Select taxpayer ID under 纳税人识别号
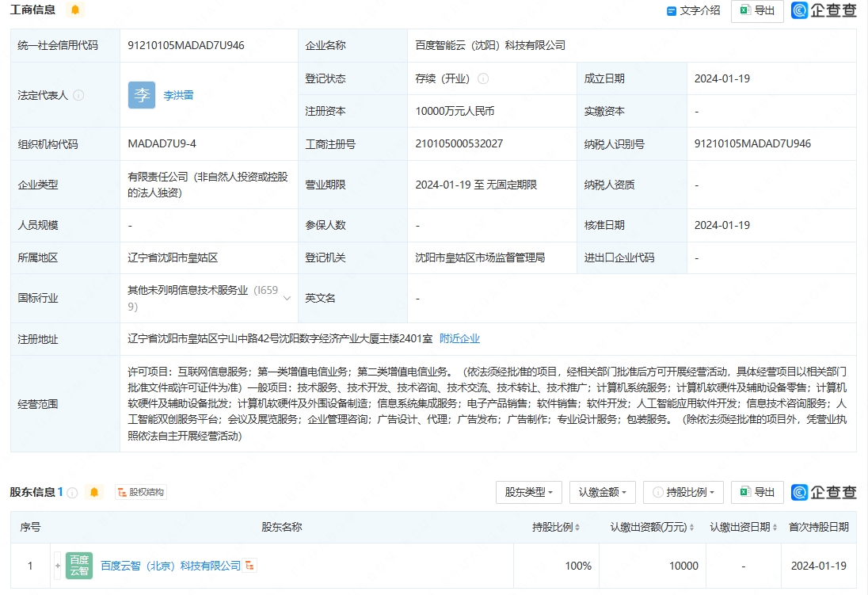This screenshot has height=595, width=868. 752,144
